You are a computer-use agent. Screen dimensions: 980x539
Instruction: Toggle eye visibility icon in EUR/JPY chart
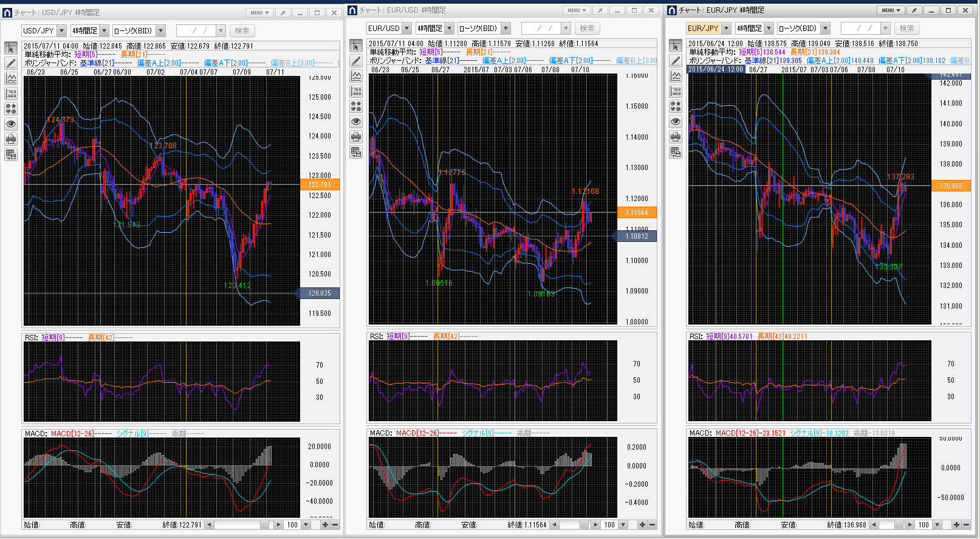click(676, 122)
